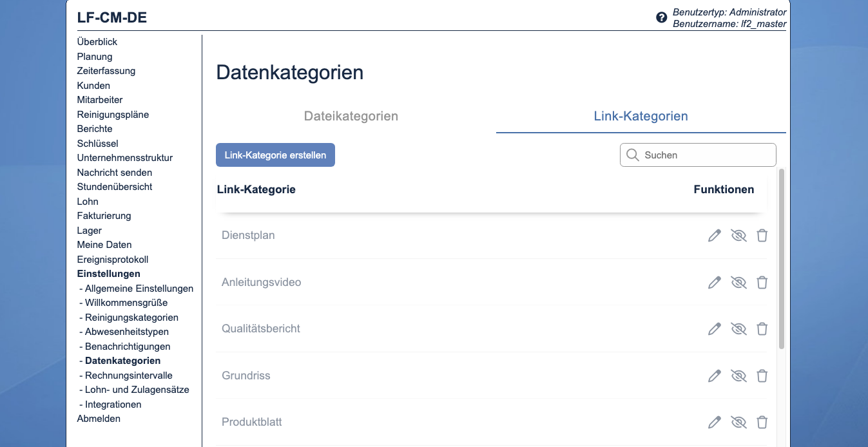Go to the Schlüssel page

point(98,144)
